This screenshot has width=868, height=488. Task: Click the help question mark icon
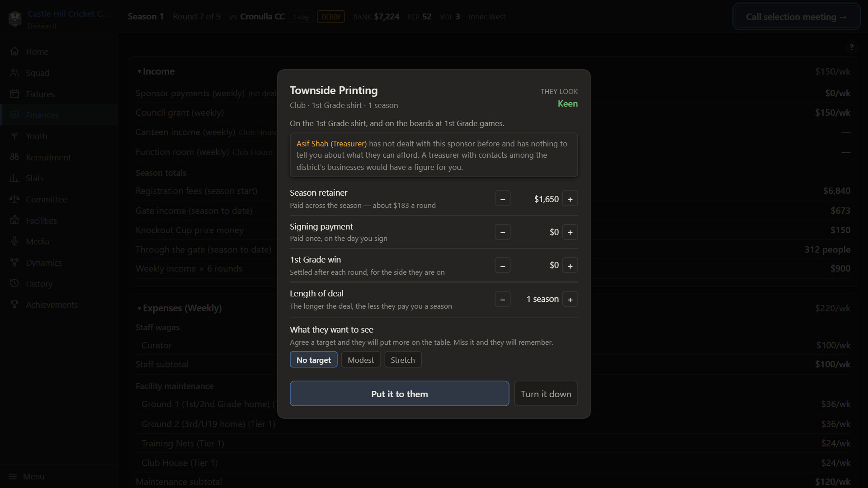point(851,47)
